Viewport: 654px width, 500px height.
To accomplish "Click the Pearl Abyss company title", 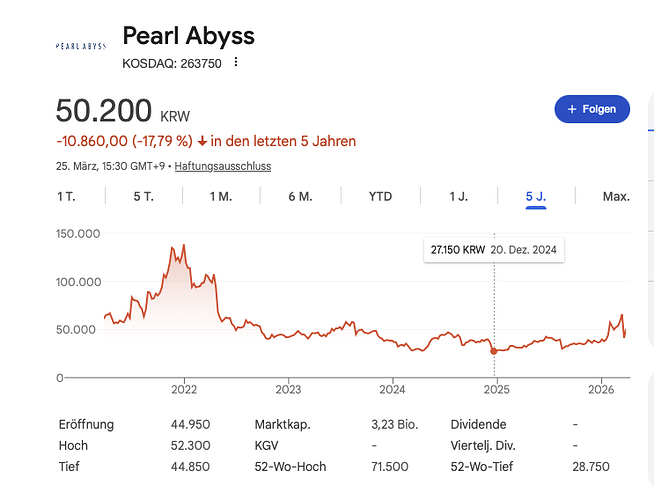I will (188, 36).
